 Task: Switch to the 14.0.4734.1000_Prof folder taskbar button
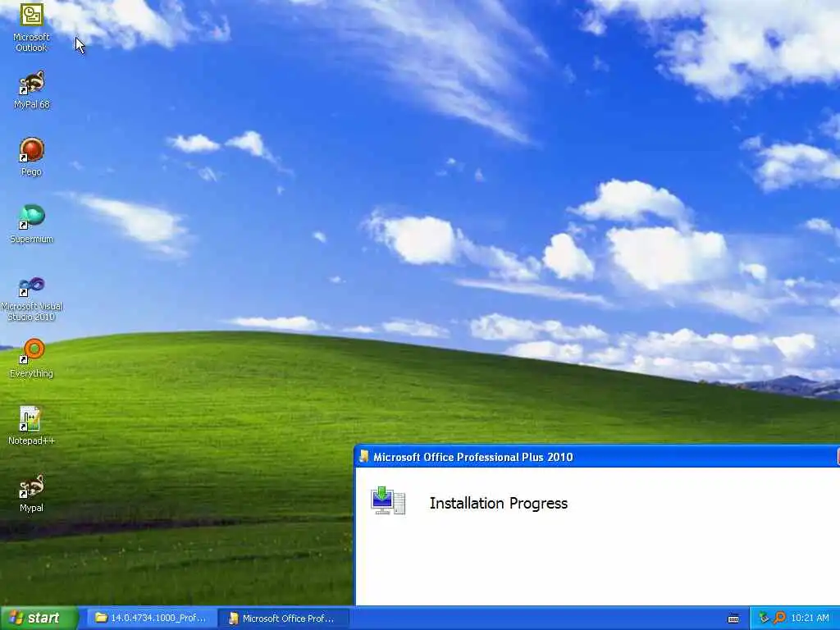[151, 619]
